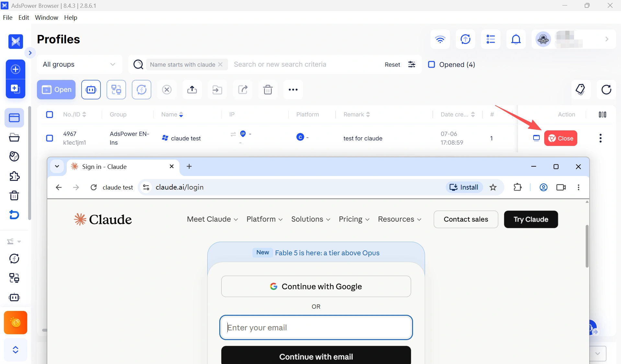Click the Enter your email field

[316, 327]
